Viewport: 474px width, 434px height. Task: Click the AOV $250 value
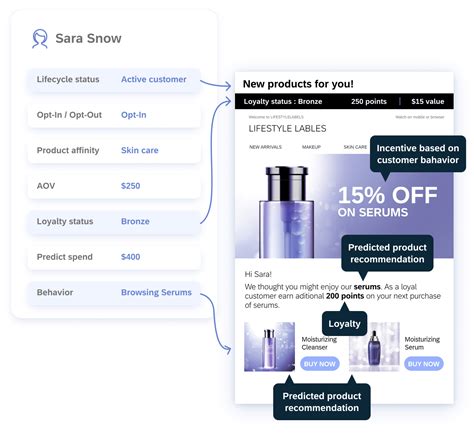[130, 186]
